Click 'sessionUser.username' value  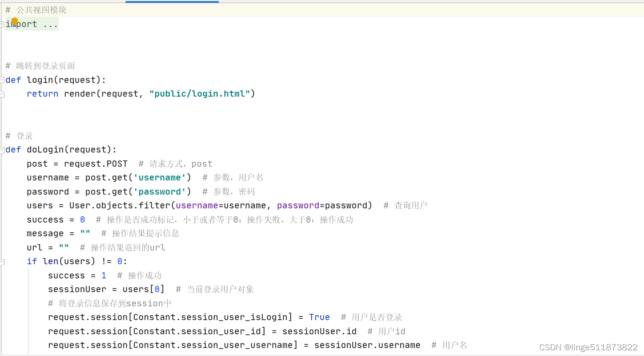coord(367,345)
